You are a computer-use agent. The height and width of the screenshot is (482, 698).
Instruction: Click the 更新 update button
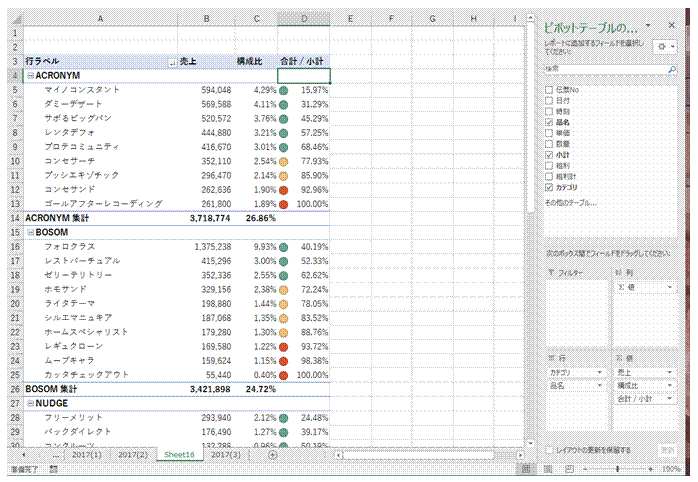[667, 450]
